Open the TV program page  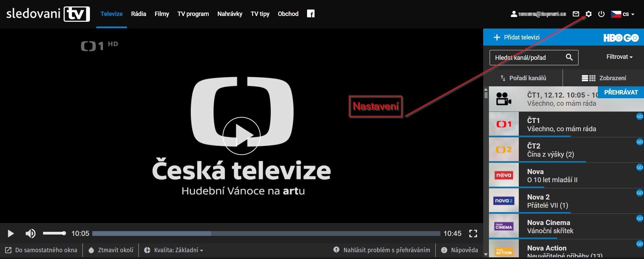[193, 14]
